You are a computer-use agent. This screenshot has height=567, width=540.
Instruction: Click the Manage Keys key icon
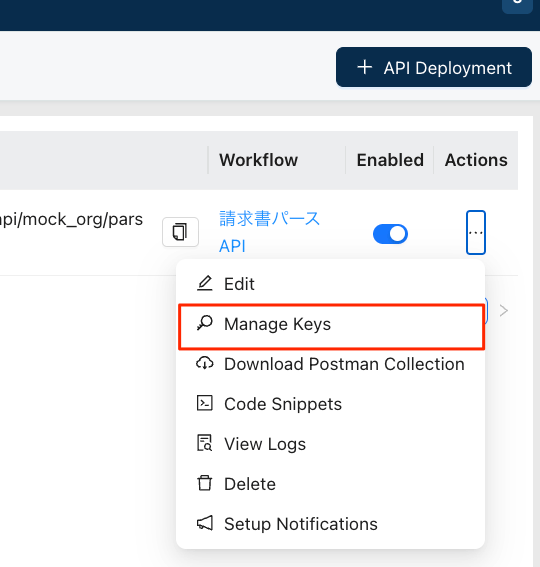[205, 323]
